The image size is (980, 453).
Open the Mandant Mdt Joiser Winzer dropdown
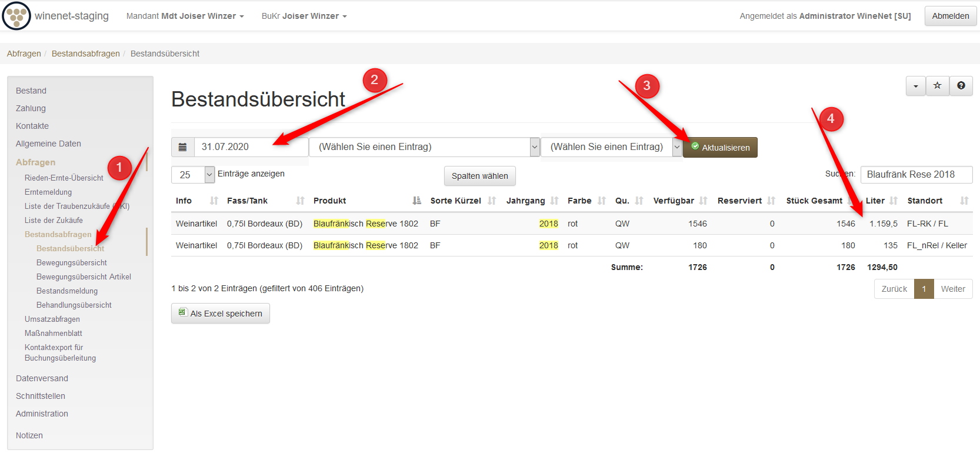[185, 16]
